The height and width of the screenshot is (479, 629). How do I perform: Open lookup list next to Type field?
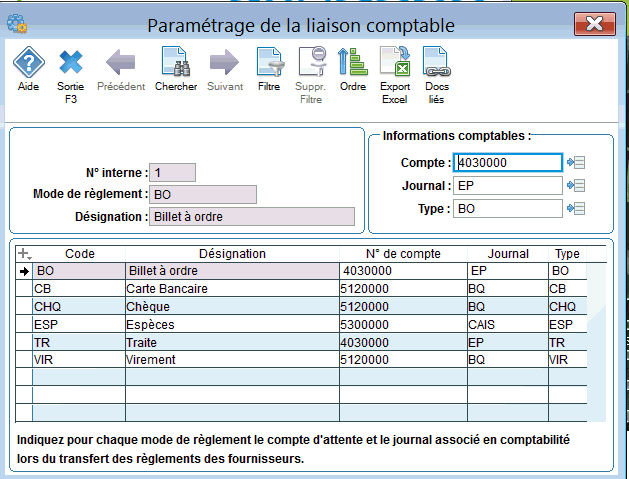tap(576, 208)
